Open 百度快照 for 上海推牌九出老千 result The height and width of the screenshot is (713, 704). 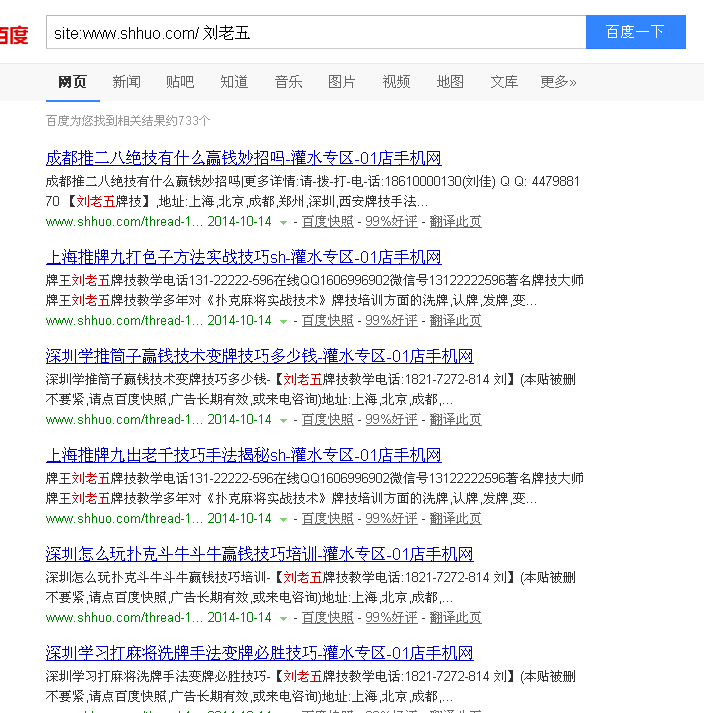point(327,518)
